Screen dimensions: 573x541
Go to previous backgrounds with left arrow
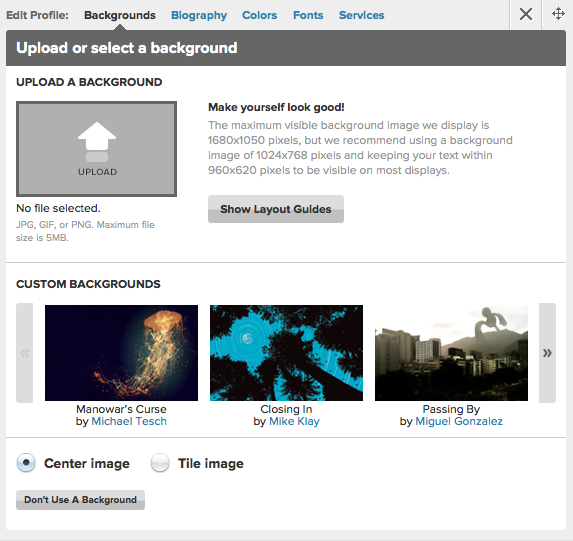24,353
